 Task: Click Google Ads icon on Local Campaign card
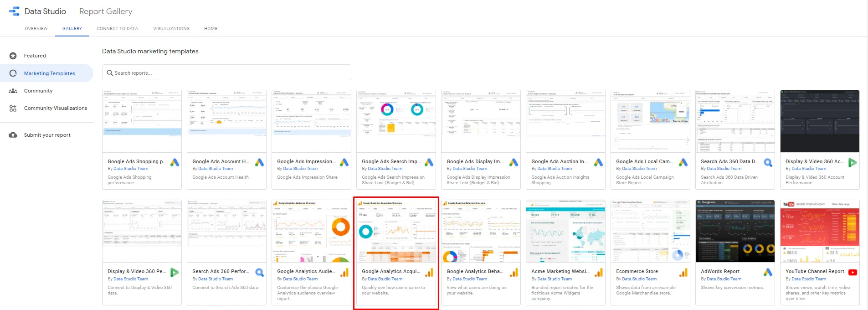pyautogui.click(x=683, y=162)
